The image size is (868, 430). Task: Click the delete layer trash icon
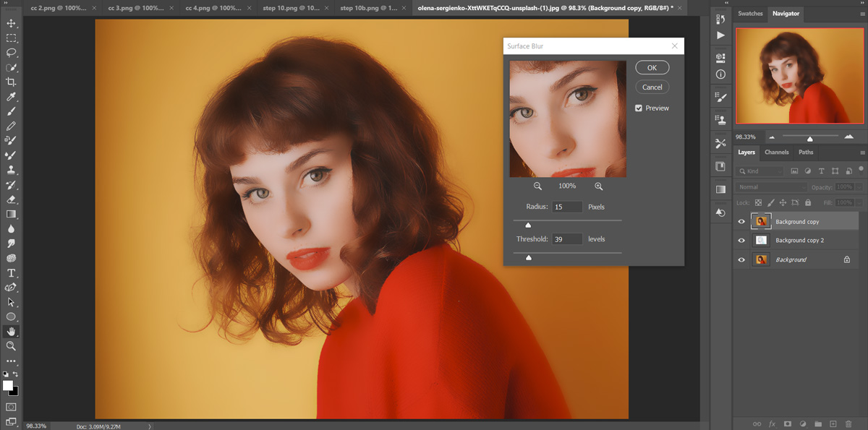pyautogui.click(x=848, y=423)
